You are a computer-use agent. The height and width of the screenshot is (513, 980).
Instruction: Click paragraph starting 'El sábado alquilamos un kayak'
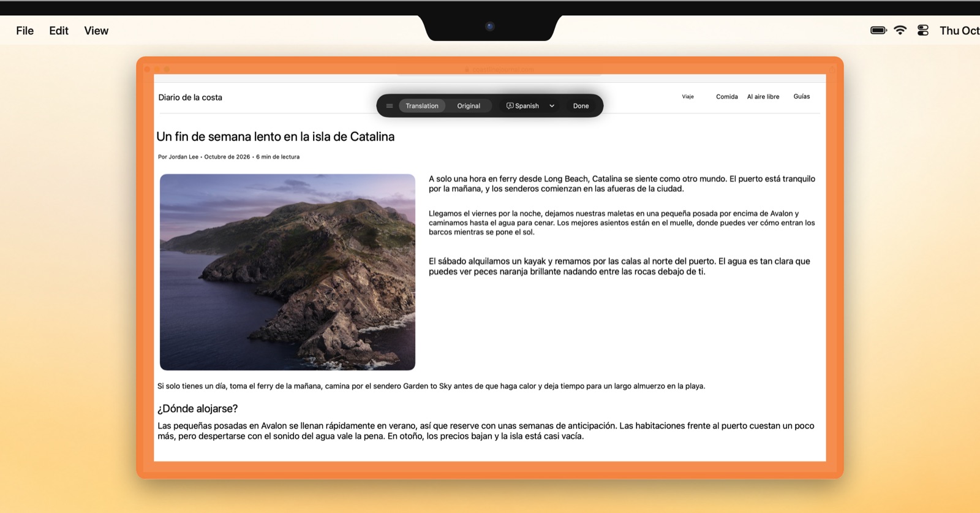tap(619, 267)
